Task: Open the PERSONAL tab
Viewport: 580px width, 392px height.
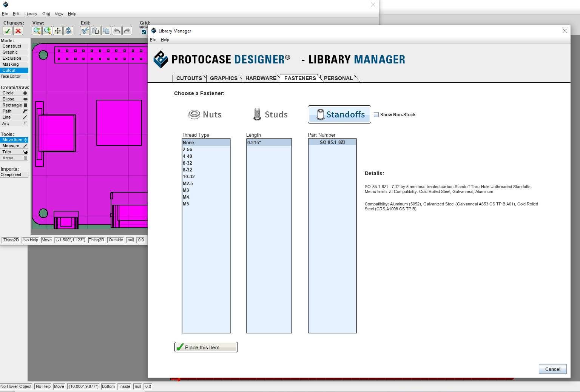Action: [338, 78]
